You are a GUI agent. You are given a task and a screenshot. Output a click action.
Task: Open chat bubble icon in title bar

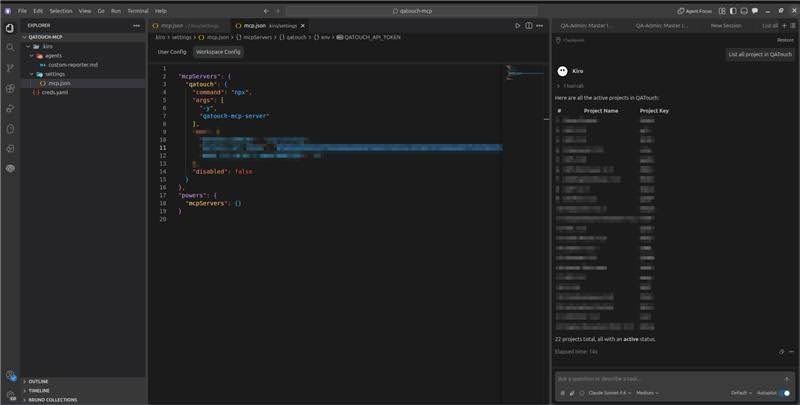pos(755,11)
